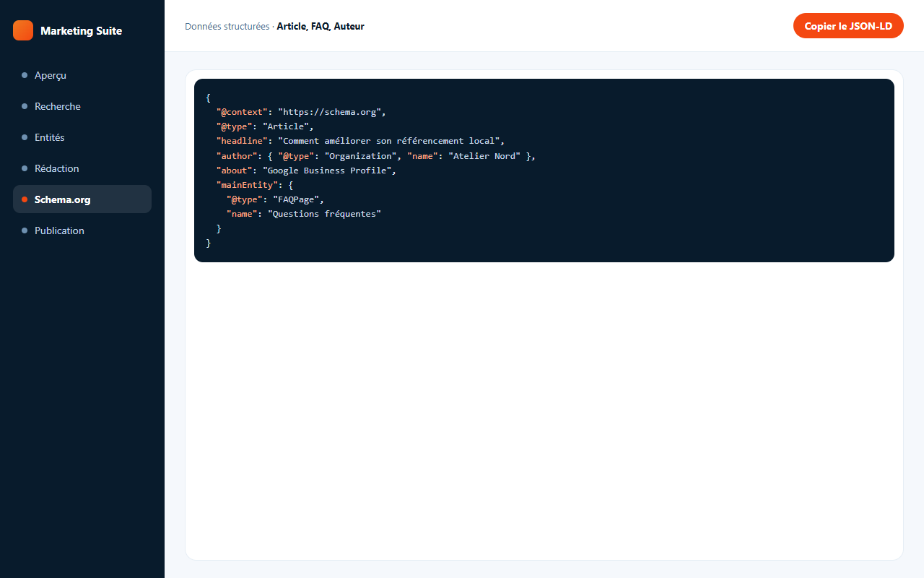
Task: Navigate to Publication in the sidebar
Action: click(x=82, y=230)
